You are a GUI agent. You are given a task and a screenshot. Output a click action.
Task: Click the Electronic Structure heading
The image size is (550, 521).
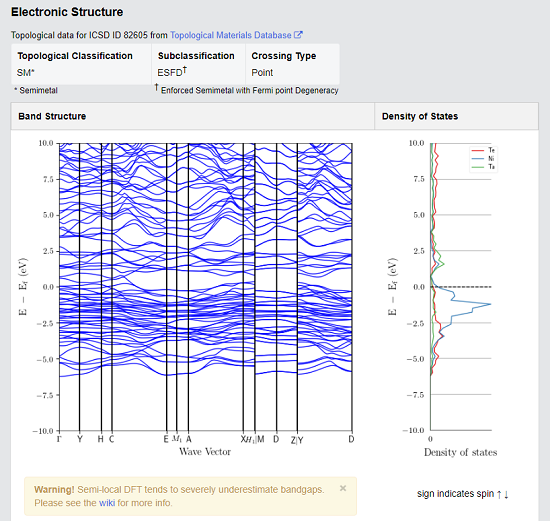[67, 12]
